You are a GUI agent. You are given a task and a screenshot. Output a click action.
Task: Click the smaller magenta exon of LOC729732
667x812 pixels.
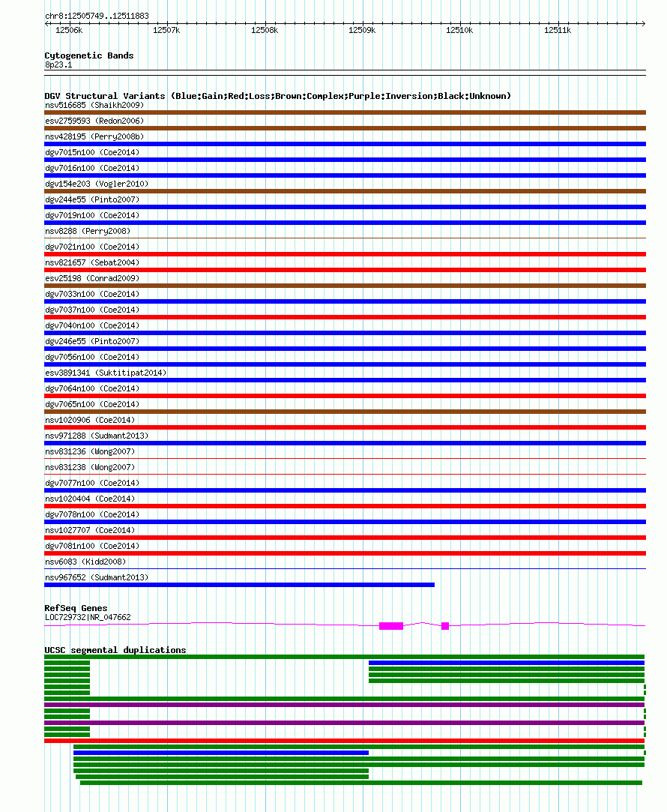pos(445,626)
